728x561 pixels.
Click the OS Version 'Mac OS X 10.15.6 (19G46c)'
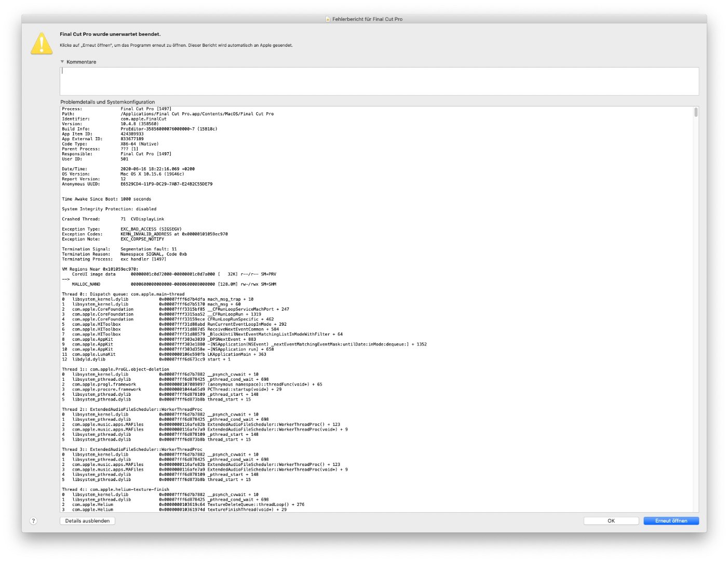click(152, 174)
